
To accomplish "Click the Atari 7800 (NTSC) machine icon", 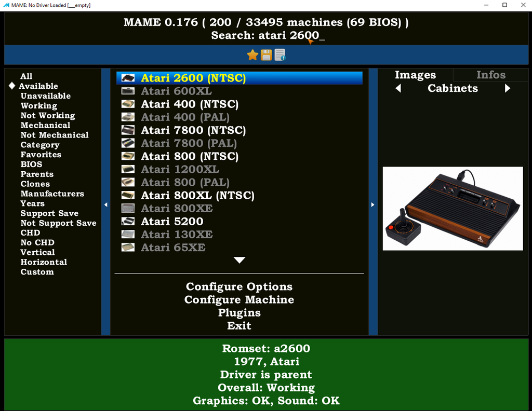I will (128, 130).
